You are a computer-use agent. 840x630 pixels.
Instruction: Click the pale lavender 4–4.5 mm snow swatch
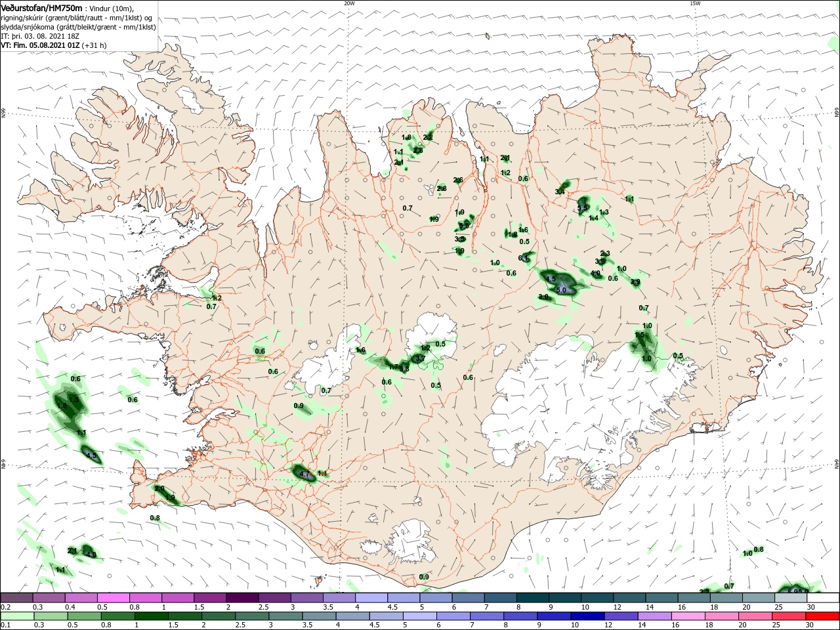click(x=371, y=597)
